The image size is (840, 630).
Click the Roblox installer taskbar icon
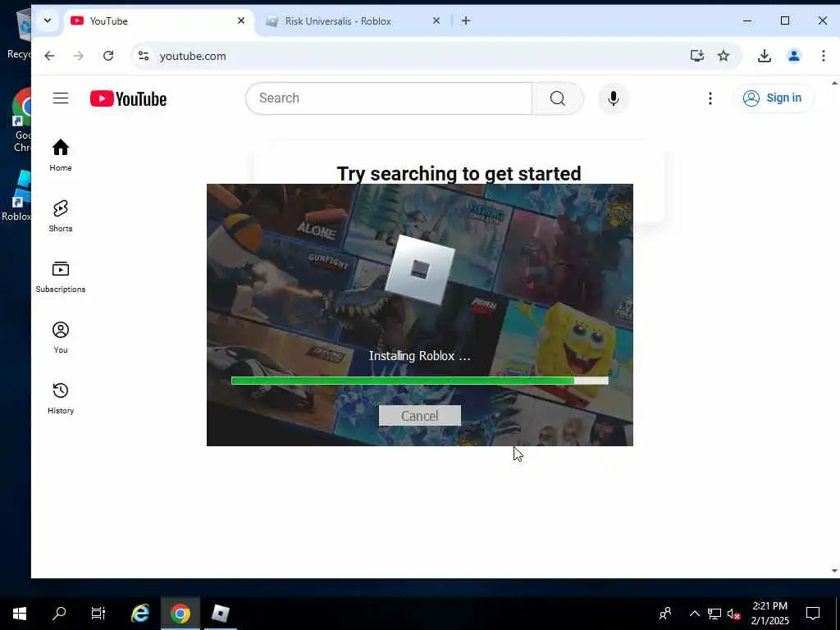220,614
